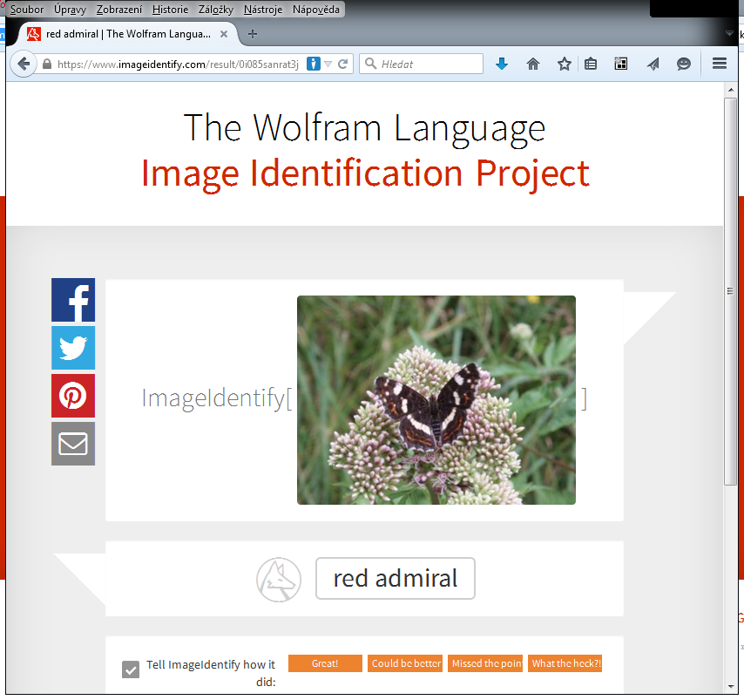
Task: Rate the result as Could be better
Action: (405, 663)
